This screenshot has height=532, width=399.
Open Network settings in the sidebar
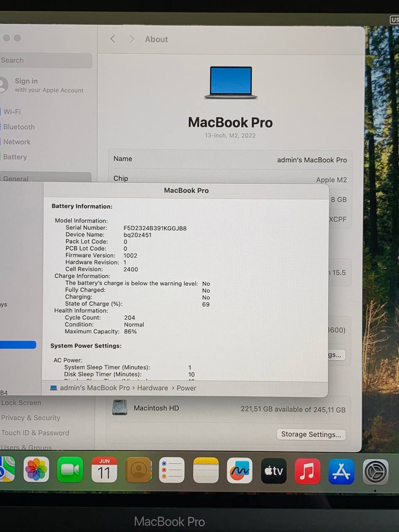click(x=17, y=142)
